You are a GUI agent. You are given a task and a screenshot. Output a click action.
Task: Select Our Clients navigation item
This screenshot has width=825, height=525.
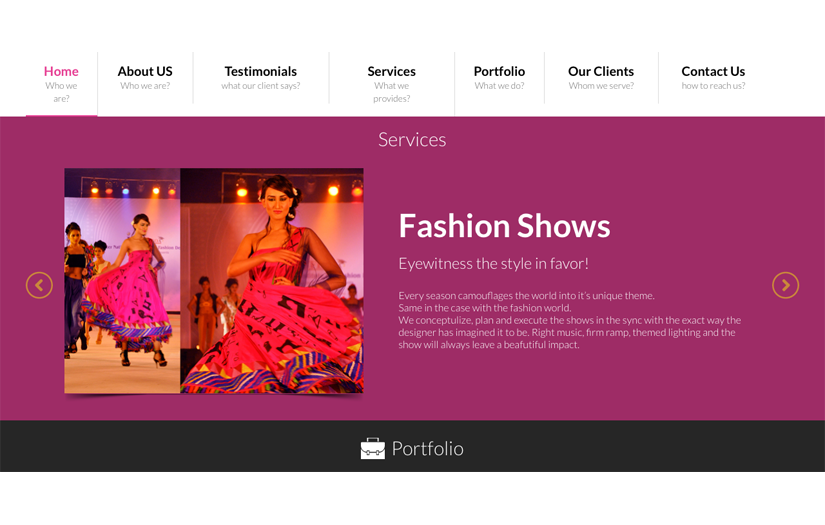[x=601, y=71]
